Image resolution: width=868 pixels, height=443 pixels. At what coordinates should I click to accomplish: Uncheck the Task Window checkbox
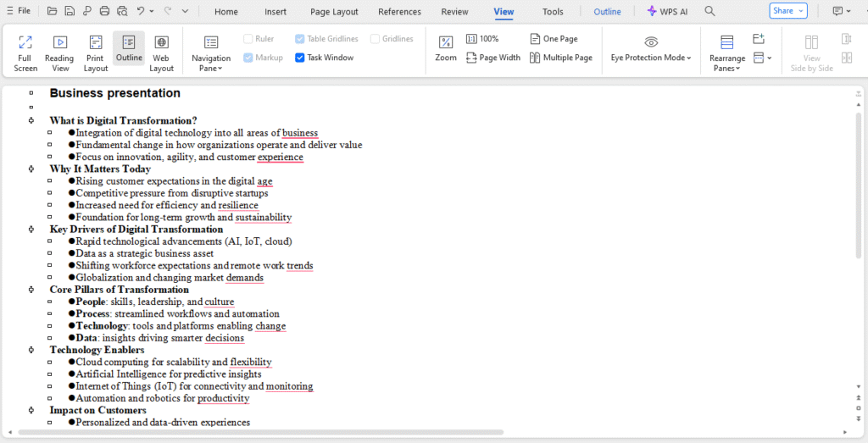click(300, 58)
